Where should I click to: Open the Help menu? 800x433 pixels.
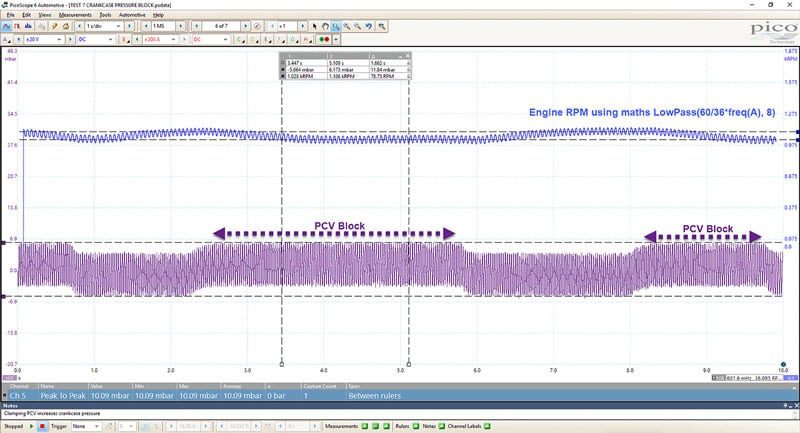[158, 15]
